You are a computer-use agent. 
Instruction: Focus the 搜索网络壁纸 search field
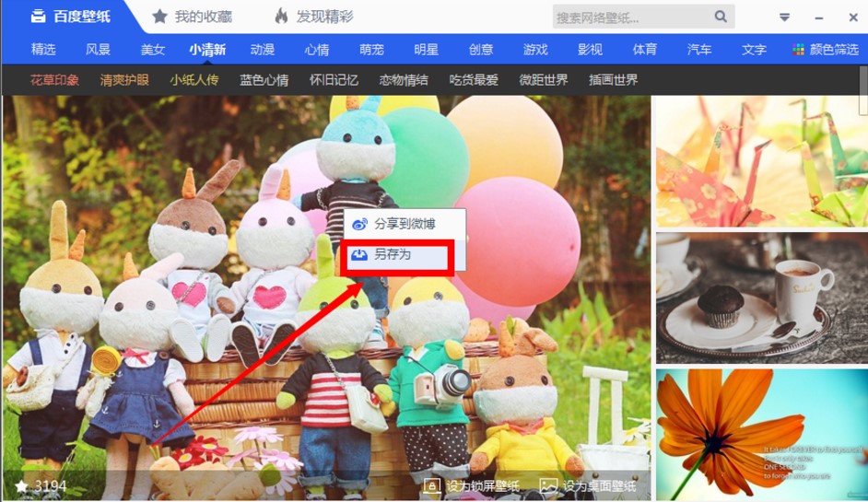643,18
